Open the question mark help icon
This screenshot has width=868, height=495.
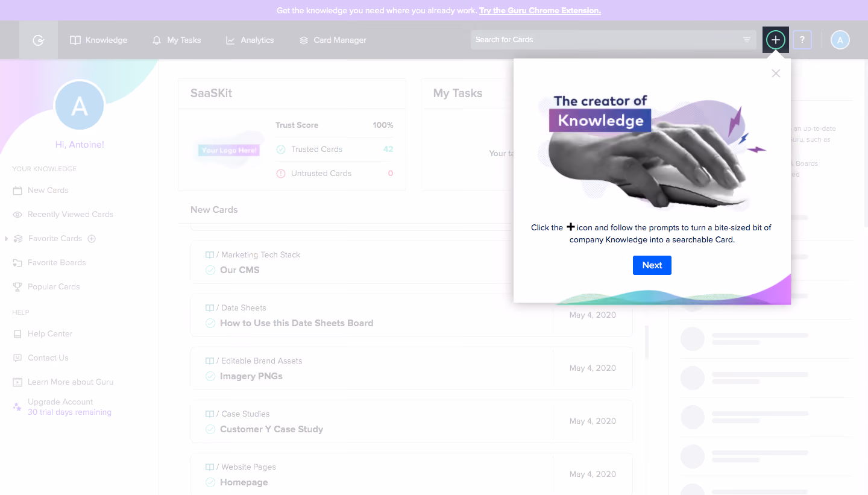[802, 40]
